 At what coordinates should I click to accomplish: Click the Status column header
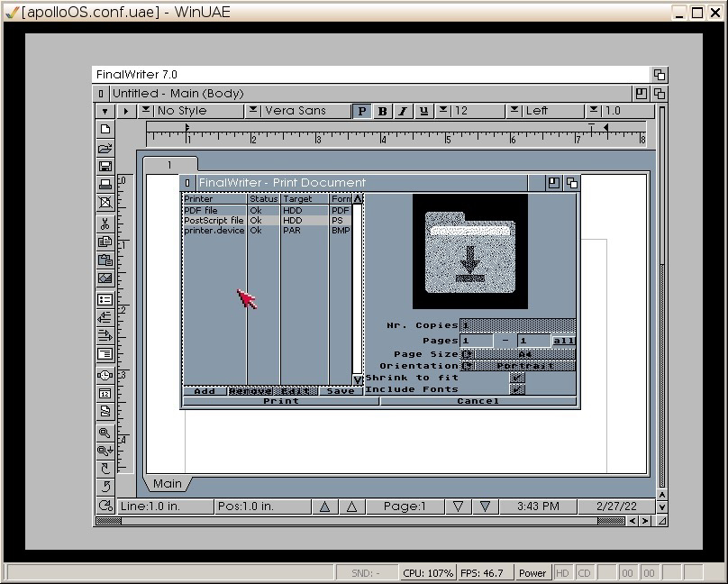coord(263,198)
